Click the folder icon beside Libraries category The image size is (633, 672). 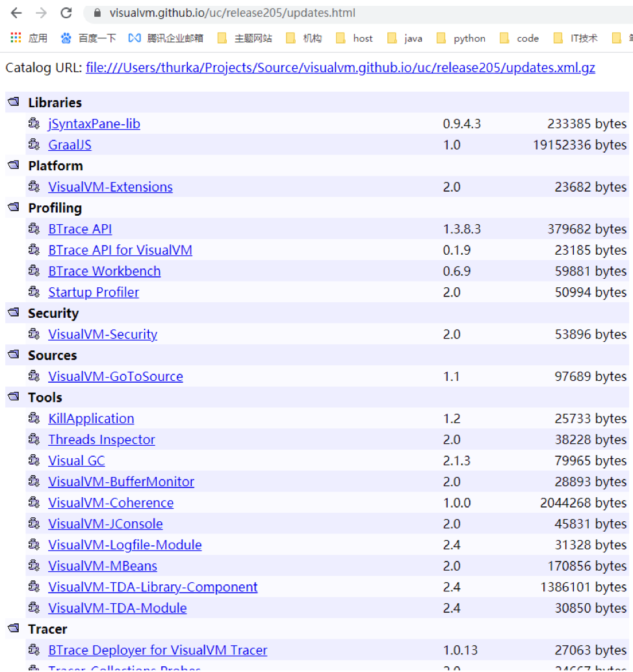tap(13, 102)
